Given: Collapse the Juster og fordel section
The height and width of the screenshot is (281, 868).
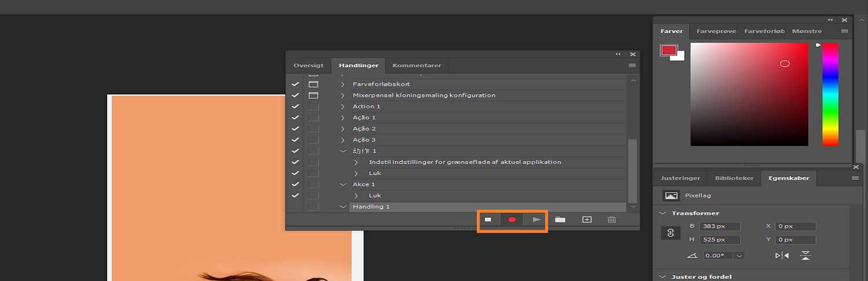Looking at the screenshot, I should pyautogui.click(x=663, y=277).
